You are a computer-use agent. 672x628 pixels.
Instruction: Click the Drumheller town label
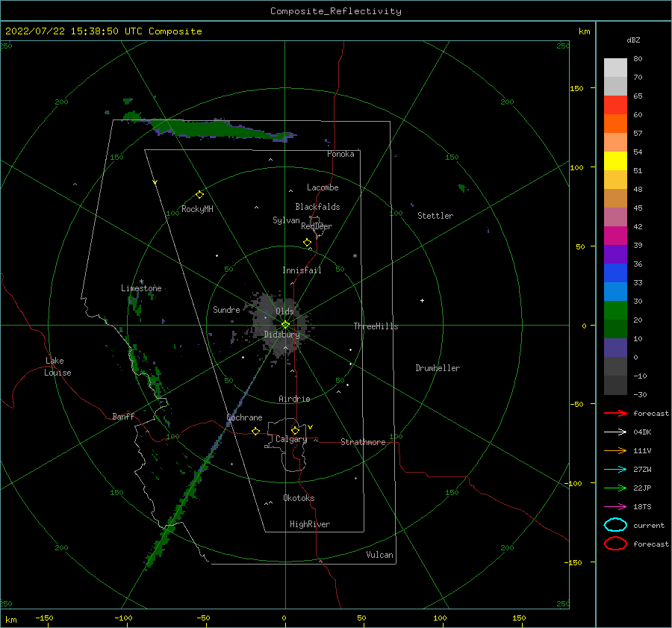pyautogui.click(x=438, y=368)
